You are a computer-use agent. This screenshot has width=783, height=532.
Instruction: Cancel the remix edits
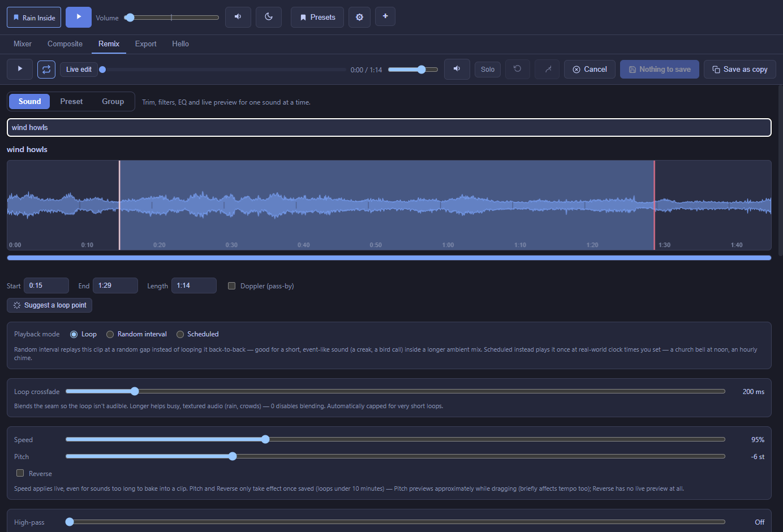(x=590, y=69)
